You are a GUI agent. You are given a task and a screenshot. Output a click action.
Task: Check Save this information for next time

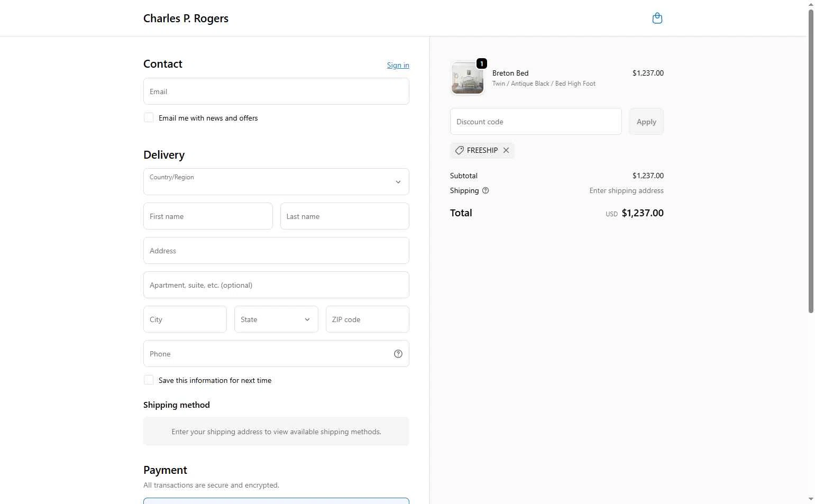click(x=149, y=380)
